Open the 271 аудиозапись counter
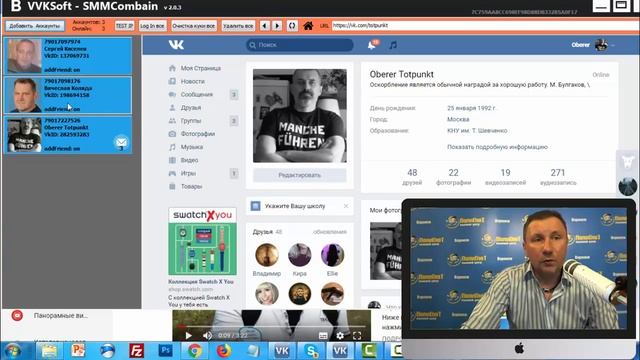Viewport: 640px width, 360px height. [558, 177]
